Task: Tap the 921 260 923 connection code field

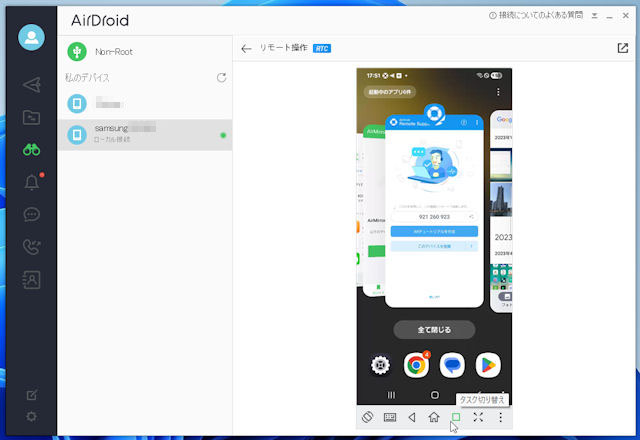Action: 434,217
